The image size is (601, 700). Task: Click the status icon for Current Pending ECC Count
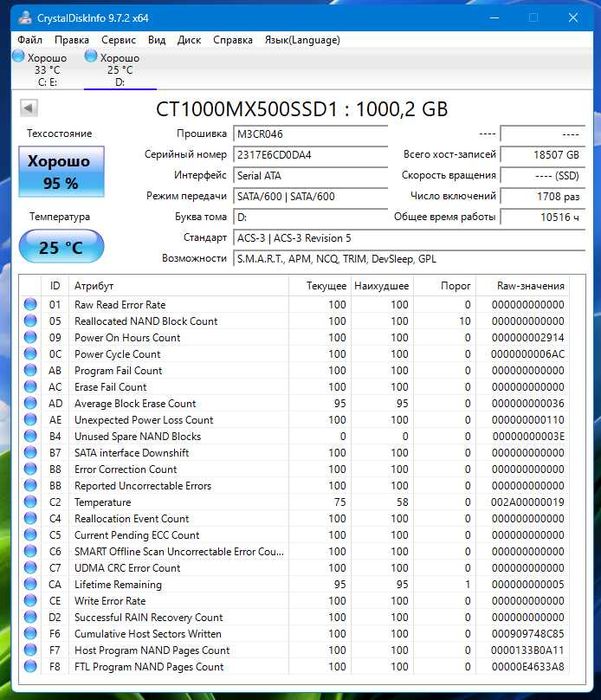click(x=30, y=535)
